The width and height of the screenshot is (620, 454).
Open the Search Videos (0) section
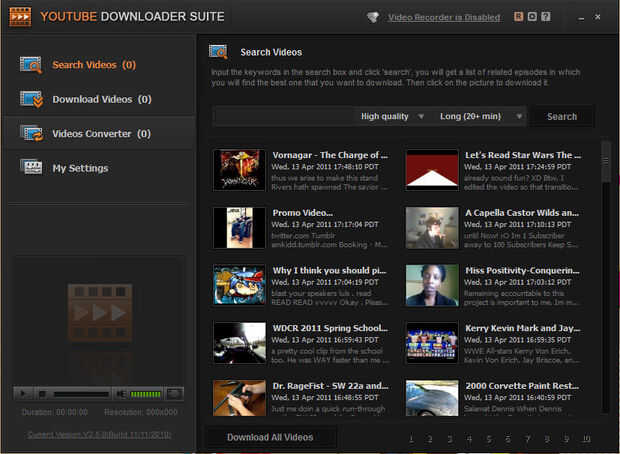[94, 65]
